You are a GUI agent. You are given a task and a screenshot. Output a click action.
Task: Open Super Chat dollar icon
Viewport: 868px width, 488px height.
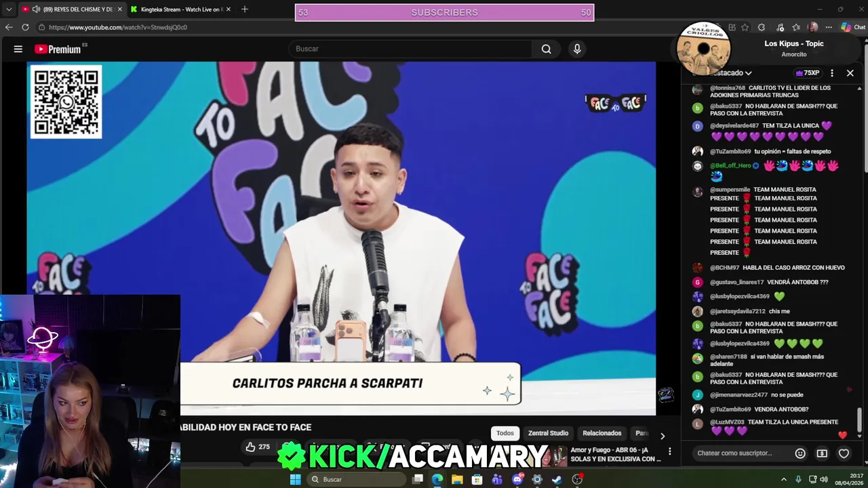[x=822, y=453]
